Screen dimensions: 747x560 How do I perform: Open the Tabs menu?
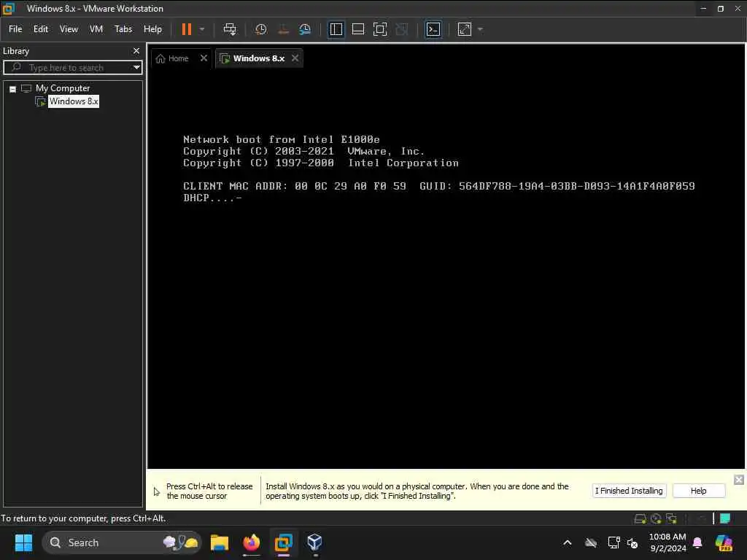point(123,29)
